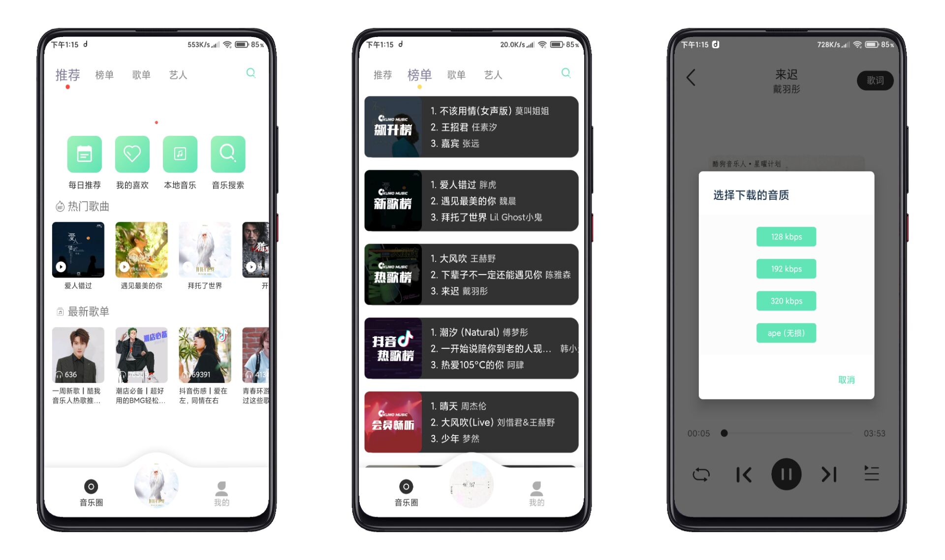Click back arrow in player screen
The width and height of the screenshot is (945, 560).
691,77
